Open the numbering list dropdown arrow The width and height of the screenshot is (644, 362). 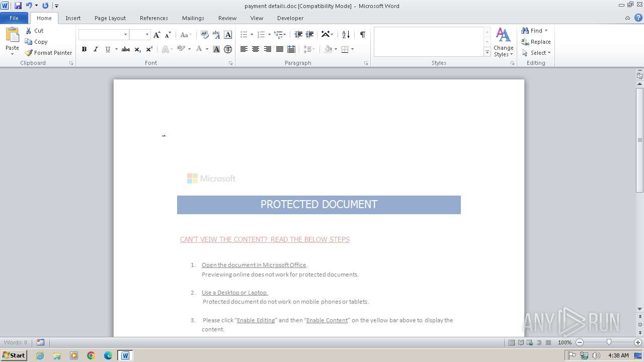point(269,35)
